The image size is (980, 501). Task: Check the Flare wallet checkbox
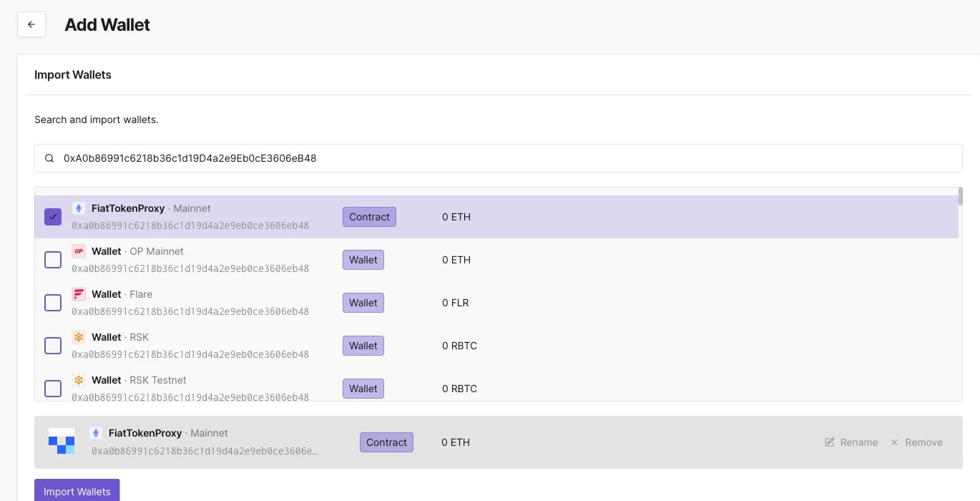(53, 303)
